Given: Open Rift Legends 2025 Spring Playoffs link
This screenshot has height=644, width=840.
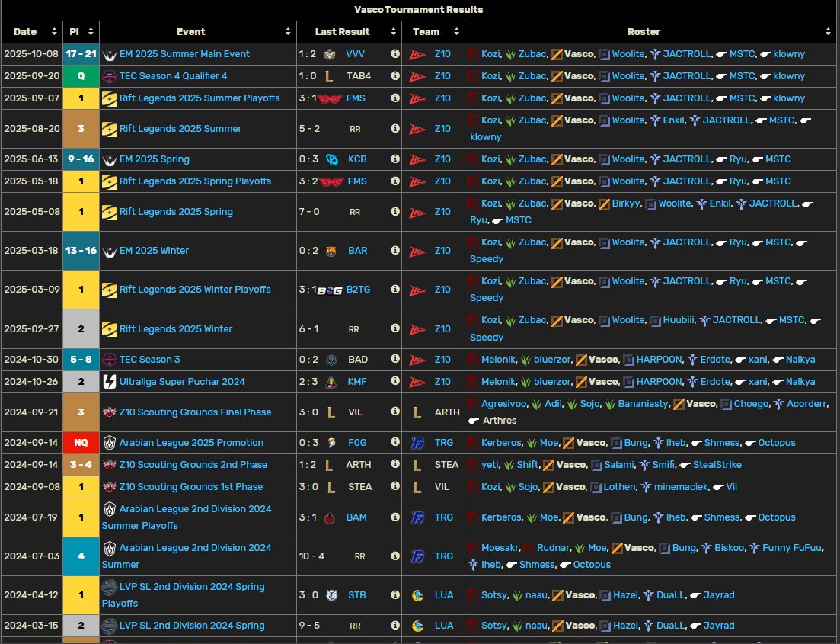Looking at the screenshot, I should (195, 181).
